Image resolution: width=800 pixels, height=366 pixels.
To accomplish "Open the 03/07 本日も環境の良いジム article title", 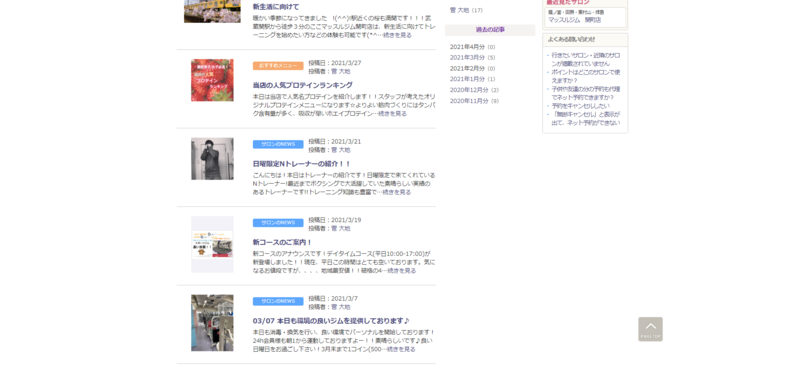I will tap(331, 321).
